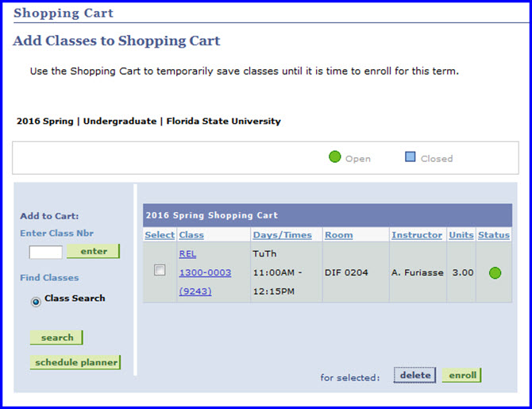Sort by the Days/Times column header
Screen dimensions: 532x409
pos(283,235)
